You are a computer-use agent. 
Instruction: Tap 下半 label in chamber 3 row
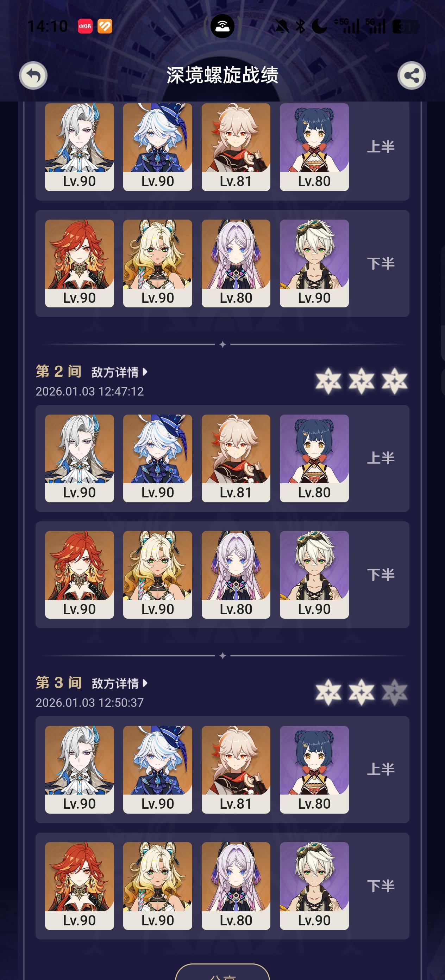pos(380,886)
